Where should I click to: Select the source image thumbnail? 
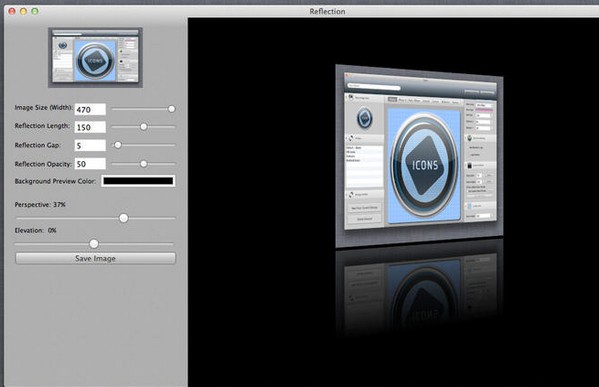pos(96,57)
